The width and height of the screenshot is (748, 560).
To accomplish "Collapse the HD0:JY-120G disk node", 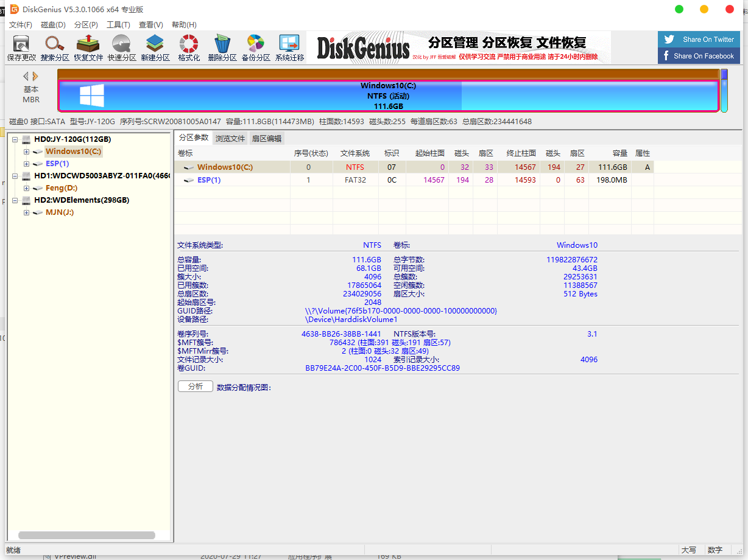I will [x=15, y=139].
